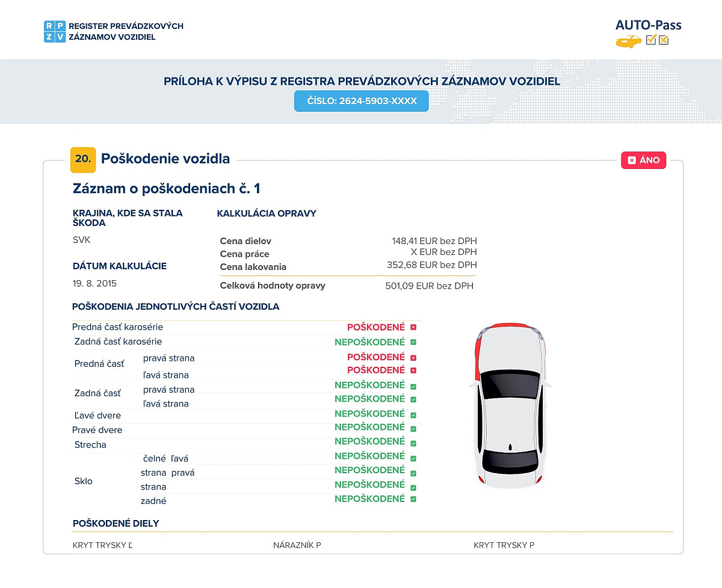Click the Záznam o poškodeniach č. 1 title

click(x=167, y=189)
